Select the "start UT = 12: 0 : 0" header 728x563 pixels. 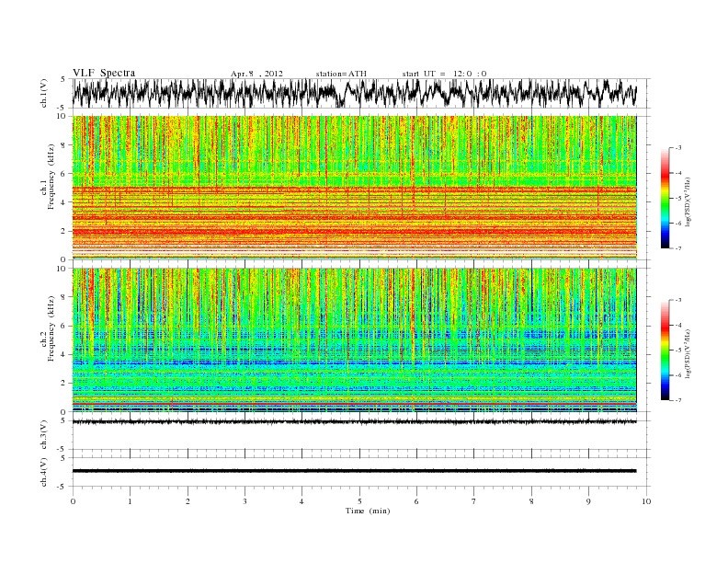[444, 74]
